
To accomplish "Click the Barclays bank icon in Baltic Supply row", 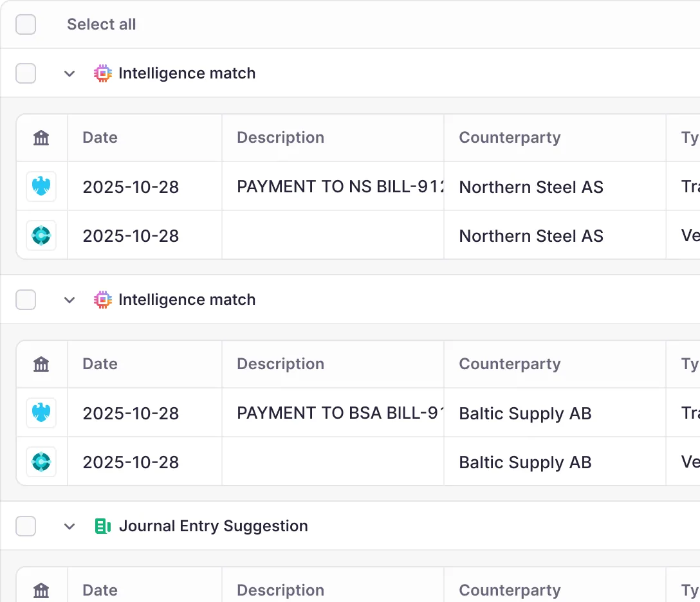I will (41, 413).
